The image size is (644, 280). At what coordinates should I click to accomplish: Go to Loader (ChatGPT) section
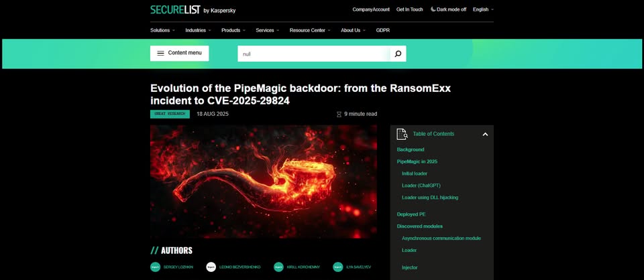pyautogui.click(x=421, y=186)
